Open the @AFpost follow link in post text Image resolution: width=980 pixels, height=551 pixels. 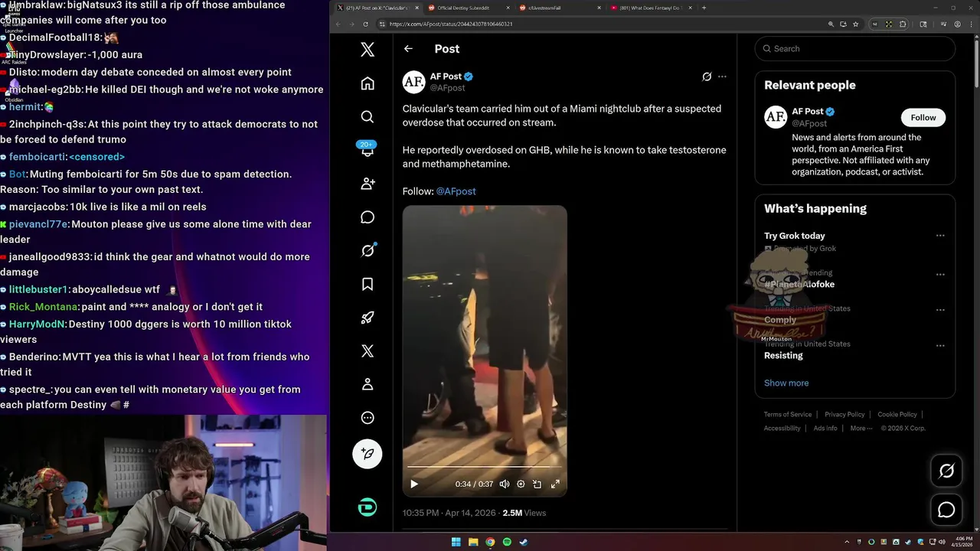pyautogui.click(x=456, y=191)
